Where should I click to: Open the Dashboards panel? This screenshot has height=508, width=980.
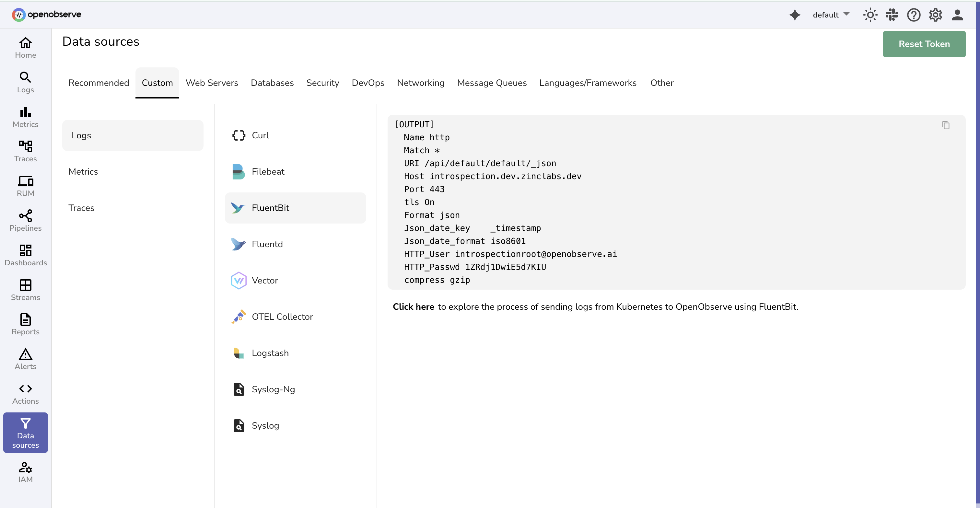click(25, 255)
